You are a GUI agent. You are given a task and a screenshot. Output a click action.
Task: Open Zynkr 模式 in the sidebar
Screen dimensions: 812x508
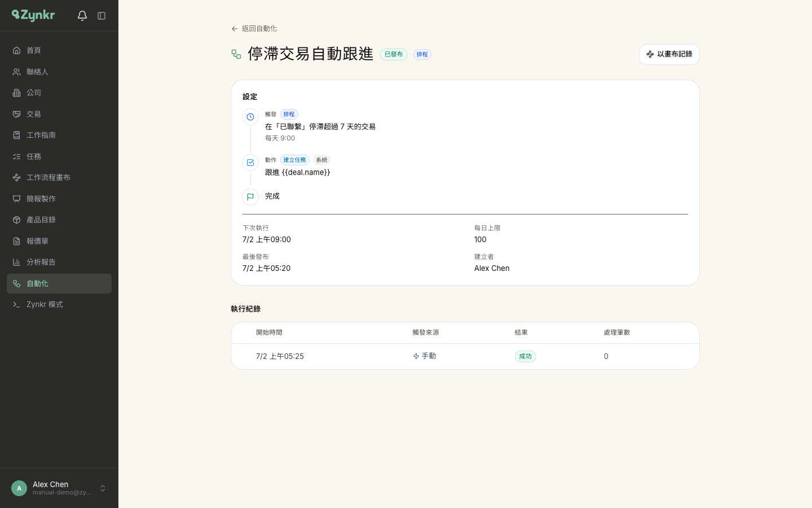[59, 304]
